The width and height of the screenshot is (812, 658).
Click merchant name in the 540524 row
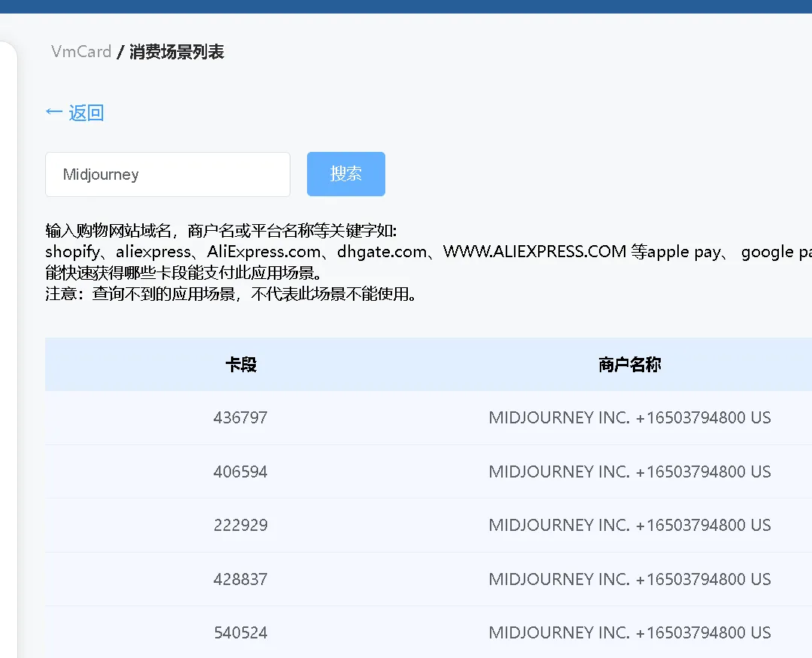(x=629, y=633)
